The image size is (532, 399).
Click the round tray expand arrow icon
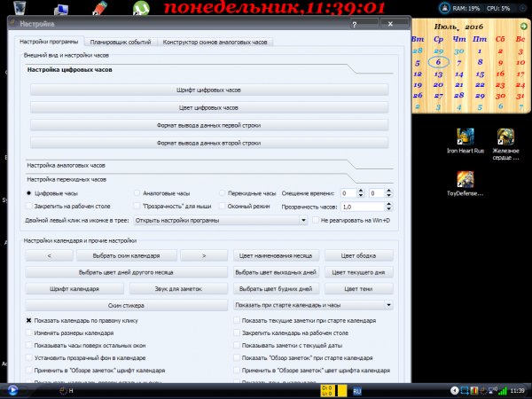pos(455,390)
